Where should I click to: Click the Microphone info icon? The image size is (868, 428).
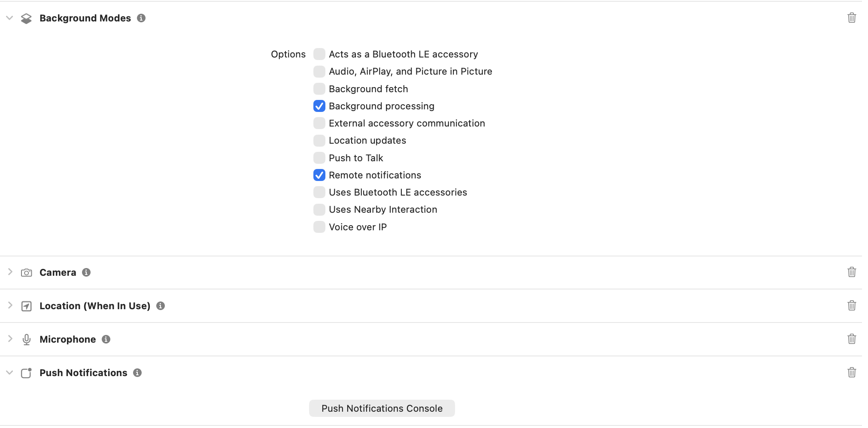click(x=106, y=339)
